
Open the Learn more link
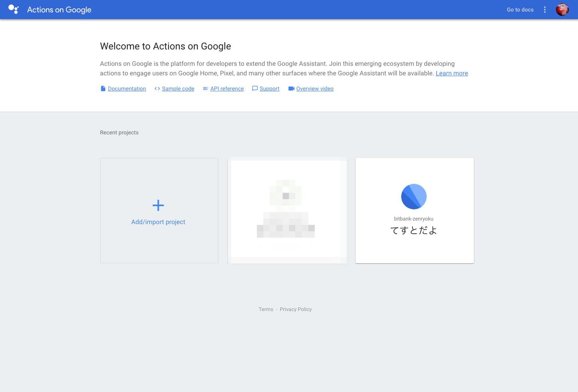point(452,73)
